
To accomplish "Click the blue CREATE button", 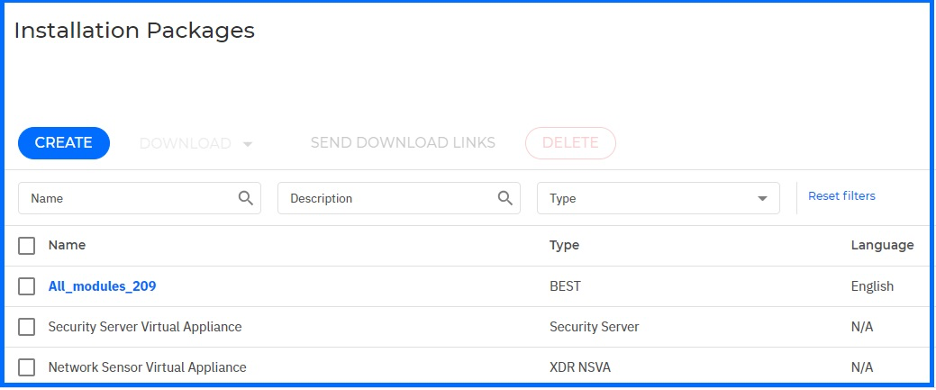I will click(x=64, y=143).
